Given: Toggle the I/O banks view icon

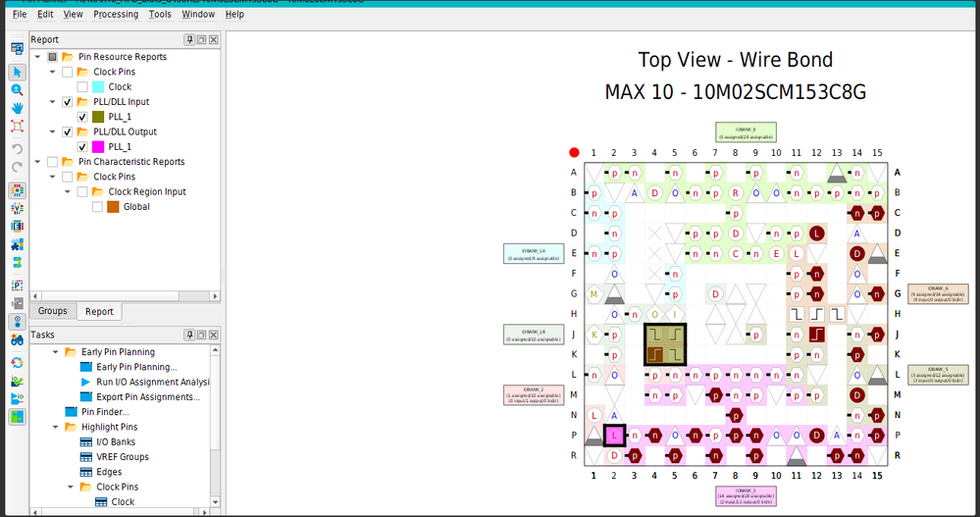Looking at the screenshot, I should [x=17, y=190].
